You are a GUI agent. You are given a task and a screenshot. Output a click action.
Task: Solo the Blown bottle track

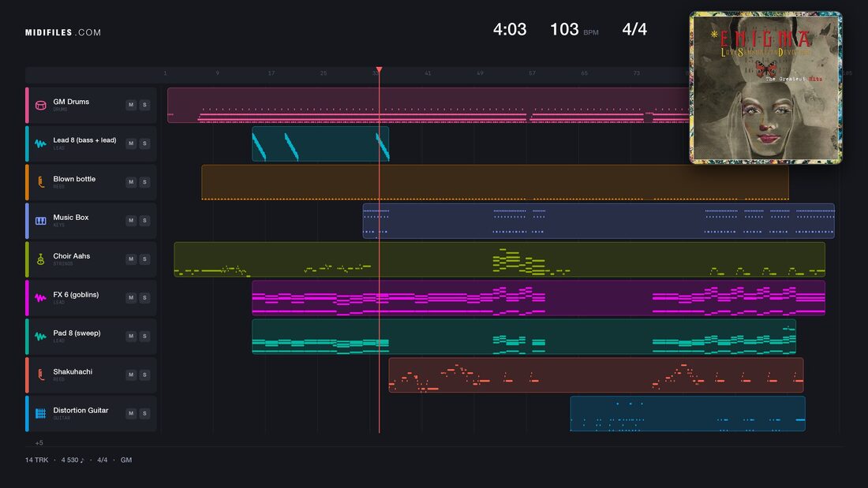(144, 182)
